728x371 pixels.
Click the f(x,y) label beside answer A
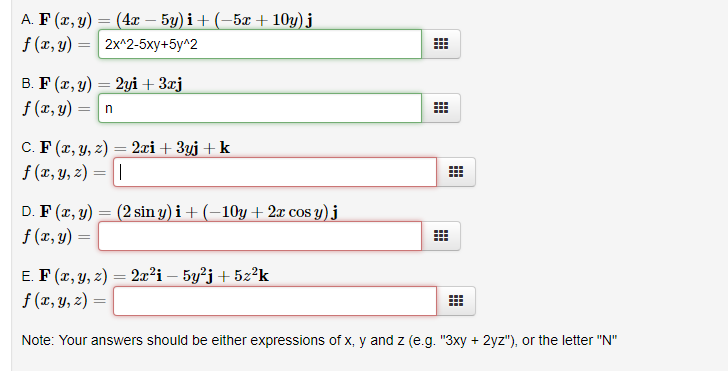(x=56, y=45)
